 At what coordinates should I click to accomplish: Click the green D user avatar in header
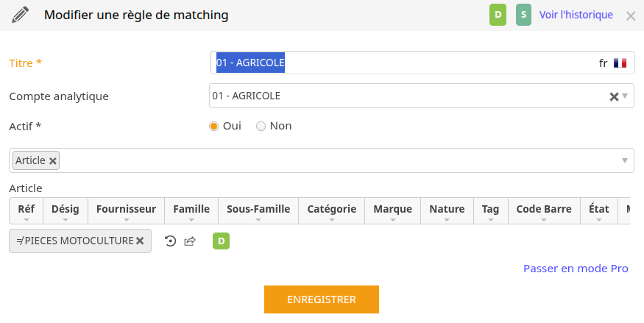pyautogui.click(x=498, y=15)
